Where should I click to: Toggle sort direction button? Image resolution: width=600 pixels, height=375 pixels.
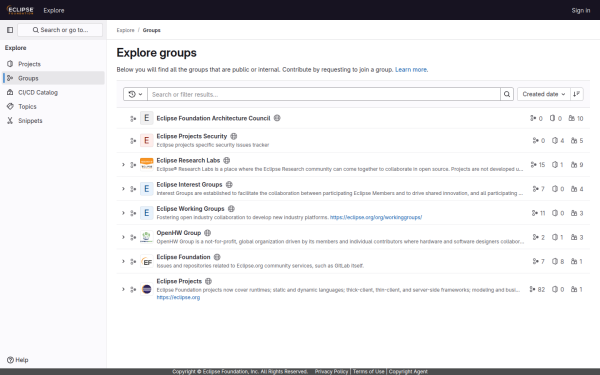pos(577,94)
